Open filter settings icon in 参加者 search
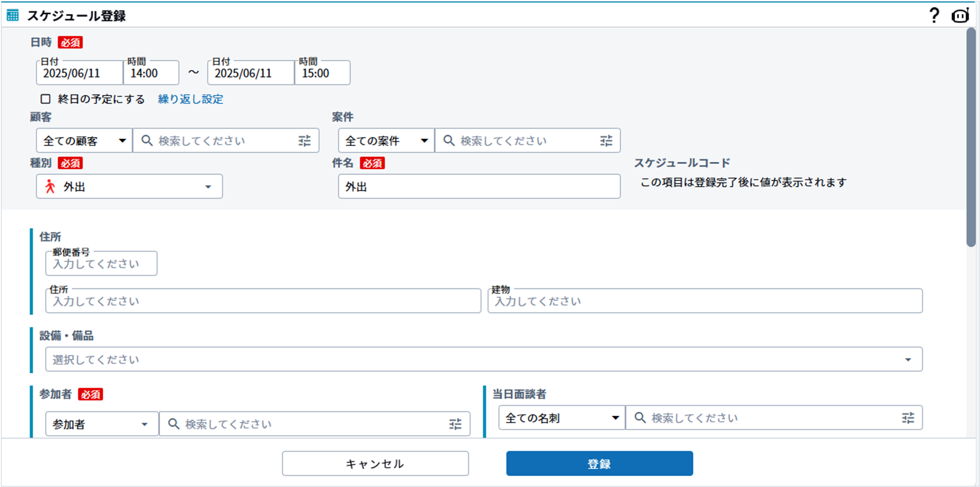980x487 pixels. pyautogui.click(x=456, y=424)
